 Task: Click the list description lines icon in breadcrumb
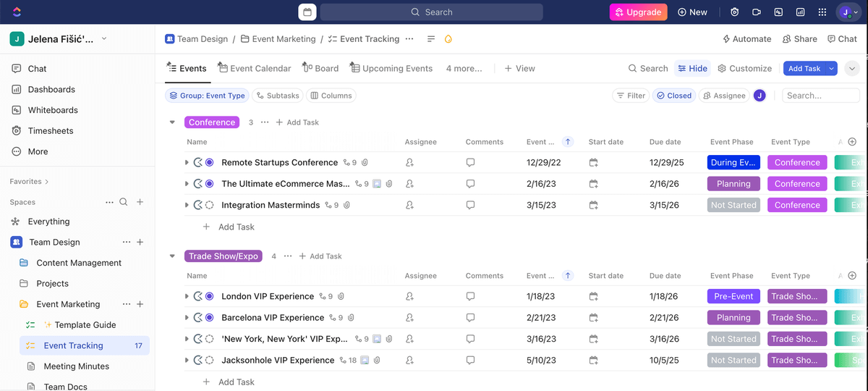click(431, 39)
